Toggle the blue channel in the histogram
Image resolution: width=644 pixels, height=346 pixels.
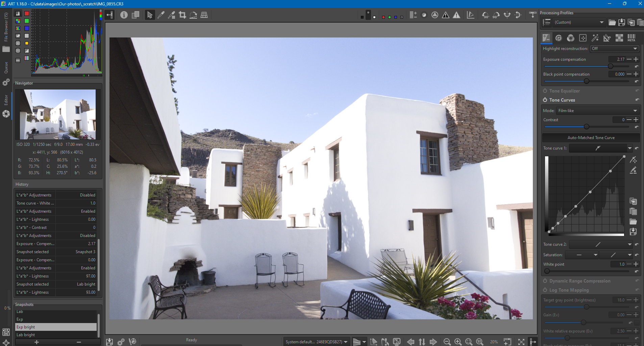tap(27, 28)
